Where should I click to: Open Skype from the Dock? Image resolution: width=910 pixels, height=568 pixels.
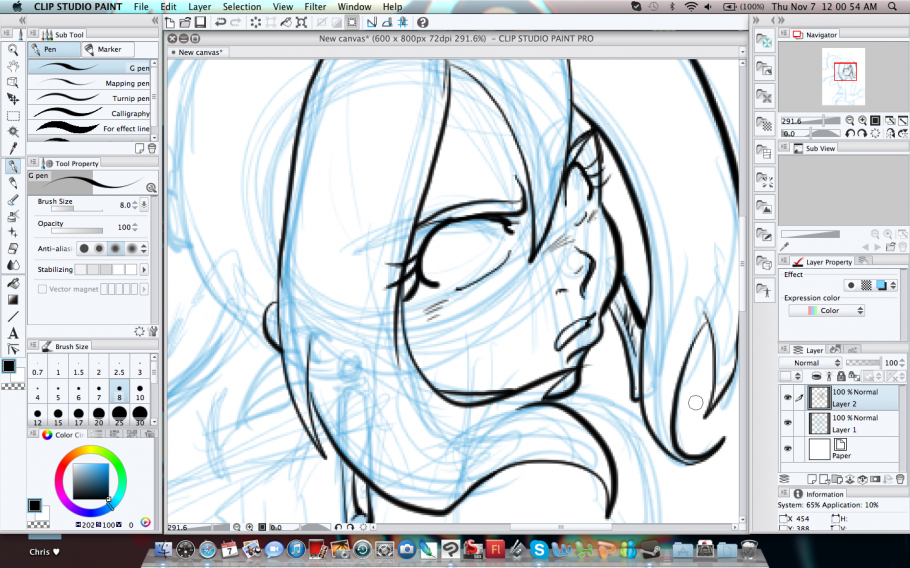[x=539, y=549]
